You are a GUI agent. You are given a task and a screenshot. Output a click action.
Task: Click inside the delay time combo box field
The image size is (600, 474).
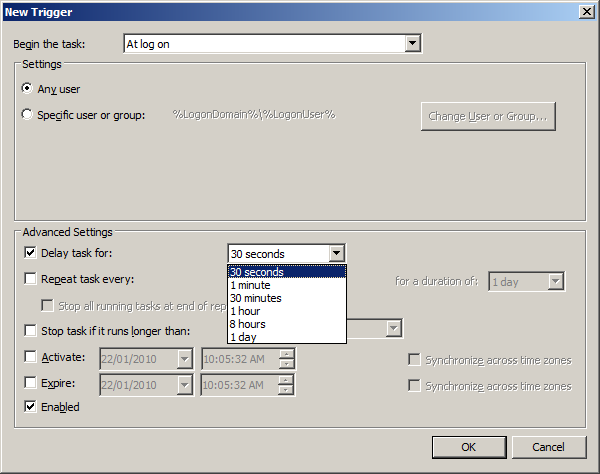pyautogui.click(x=277, y=254)
